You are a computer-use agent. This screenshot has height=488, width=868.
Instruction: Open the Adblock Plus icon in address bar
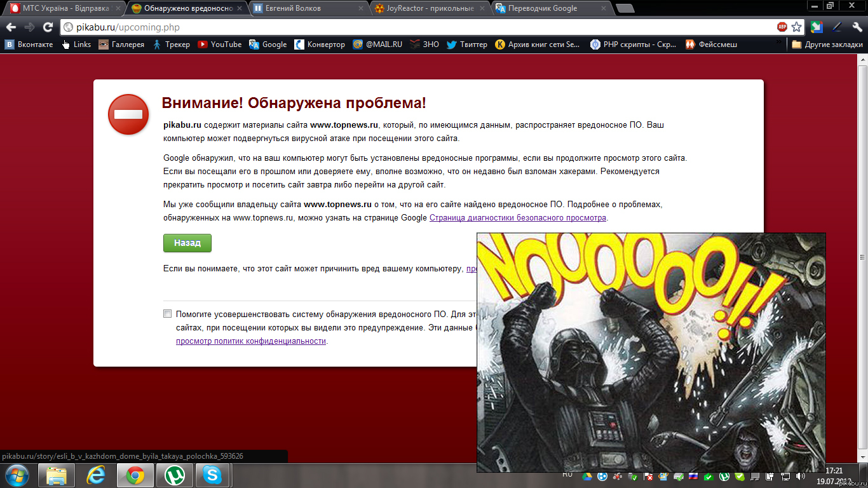point(782,27)
